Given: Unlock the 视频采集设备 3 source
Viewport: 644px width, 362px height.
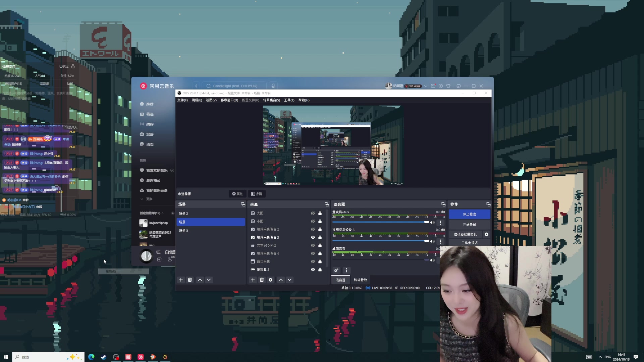Looking at the screenshot, I should [320, 237].
